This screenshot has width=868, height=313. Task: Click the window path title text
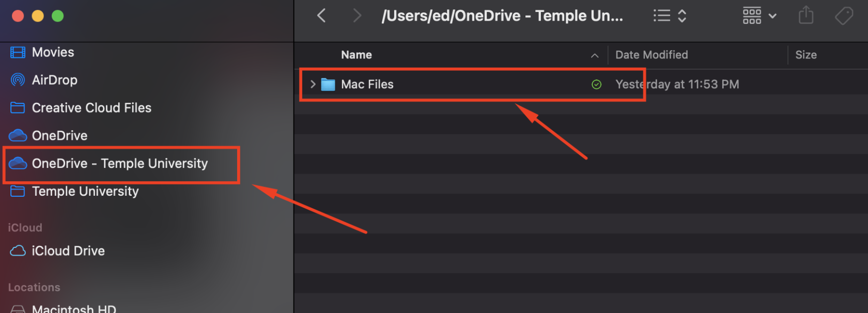tap(502, 16)
